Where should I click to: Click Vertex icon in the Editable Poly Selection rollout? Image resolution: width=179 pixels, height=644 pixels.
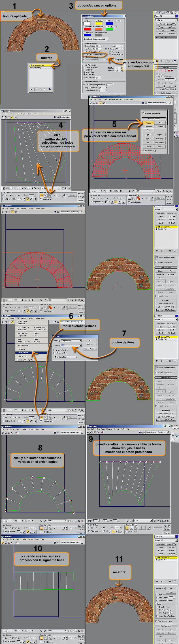click(x=159, y=71)
